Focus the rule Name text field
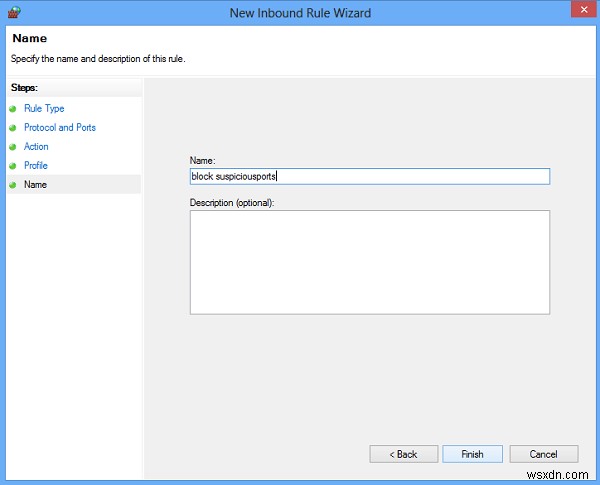 coord(369,176)
